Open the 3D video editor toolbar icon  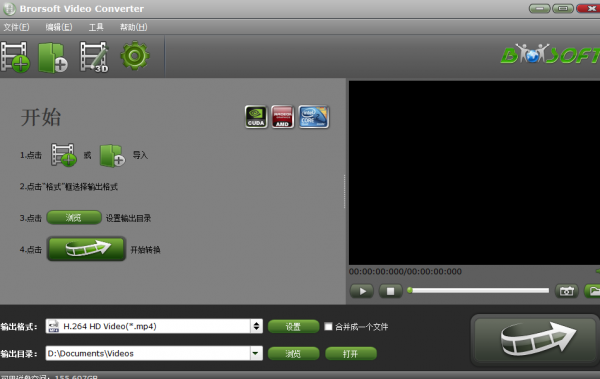(94, 57)
